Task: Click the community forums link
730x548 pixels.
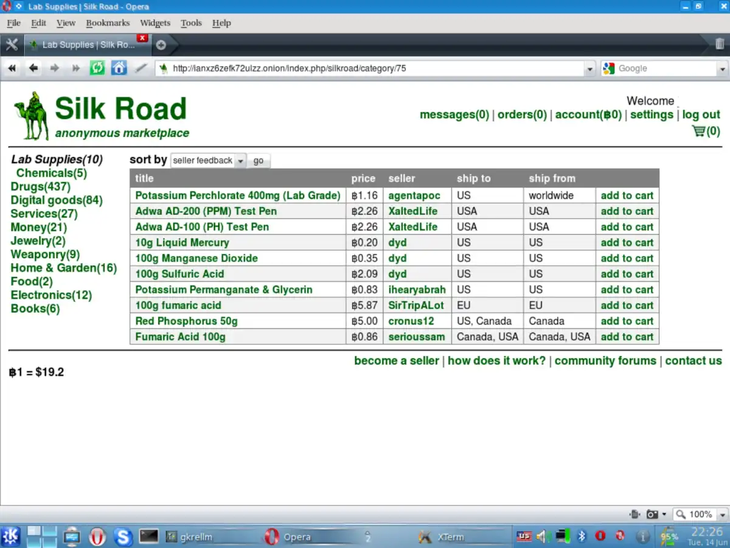Action: [605, 361]
